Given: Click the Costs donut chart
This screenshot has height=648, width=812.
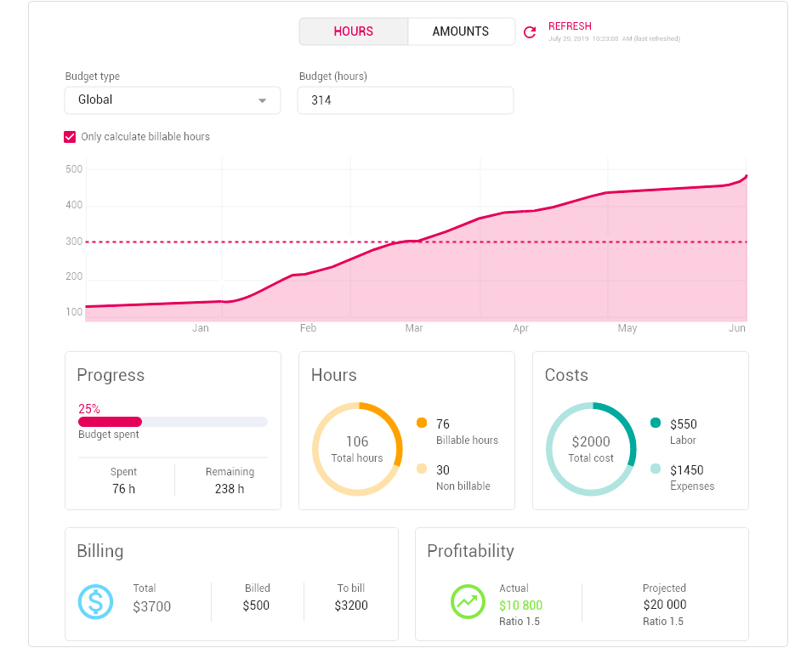Looking at the screenshot, I should (x=592, y=449).
